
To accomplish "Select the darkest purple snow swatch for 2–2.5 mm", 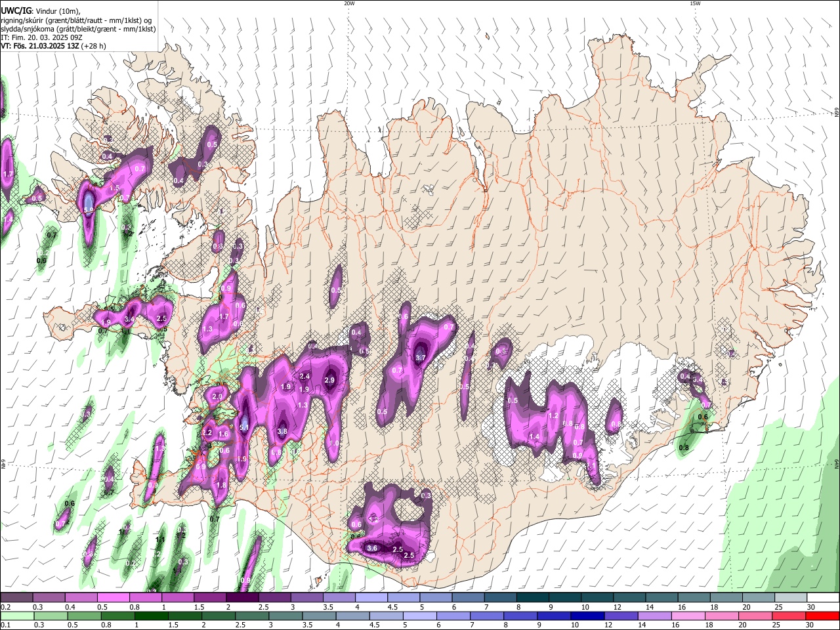I will [x=242, y=598].
